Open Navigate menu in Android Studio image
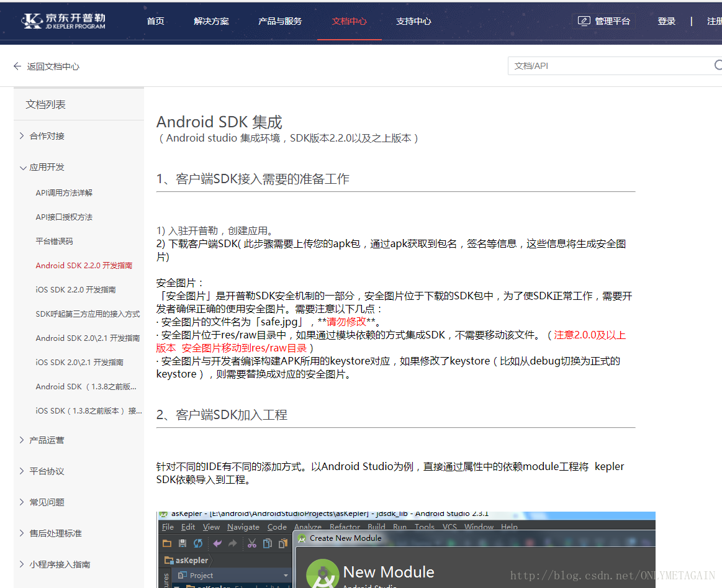This screenshot has width=722, height=588. point(243,527)
